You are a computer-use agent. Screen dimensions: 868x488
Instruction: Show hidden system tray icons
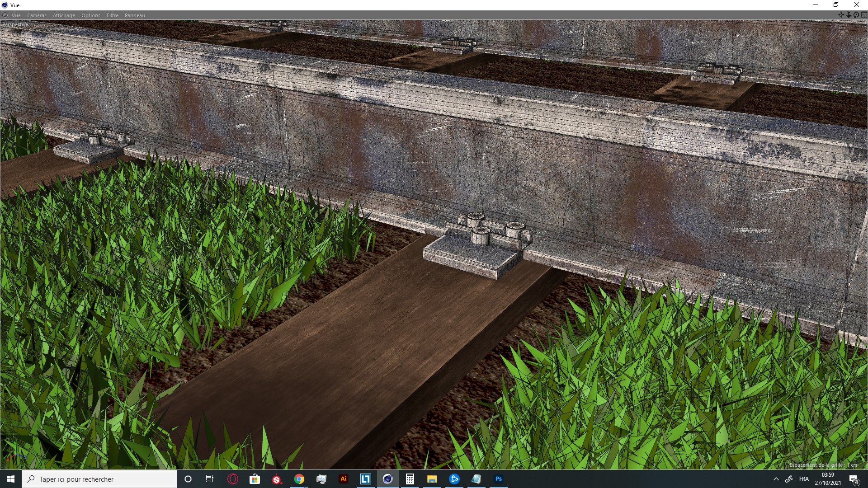[x=776, y=479]
